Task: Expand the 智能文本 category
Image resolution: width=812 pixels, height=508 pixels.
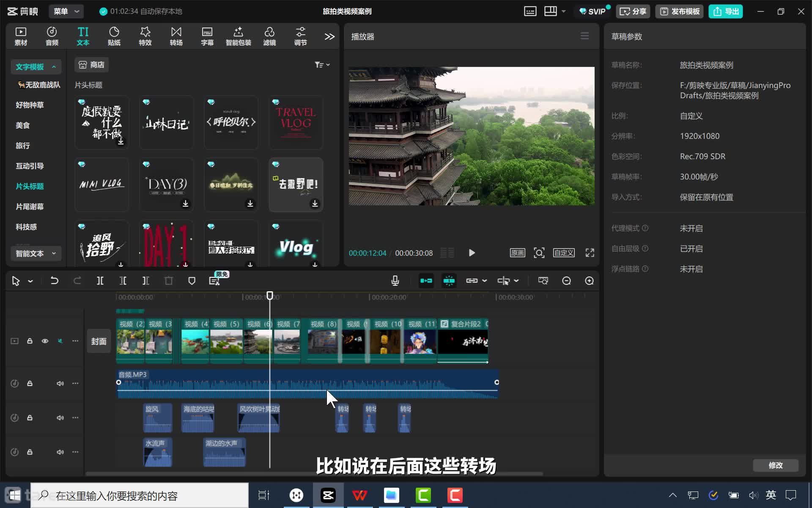Action: click(x=36, y=254)
